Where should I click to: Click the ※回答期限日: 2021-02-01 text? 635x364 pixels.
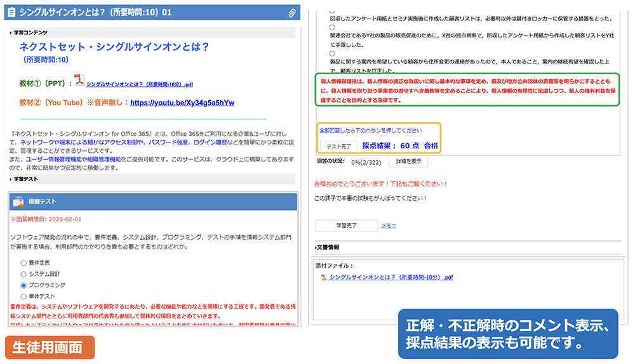[x=46, y=219]
